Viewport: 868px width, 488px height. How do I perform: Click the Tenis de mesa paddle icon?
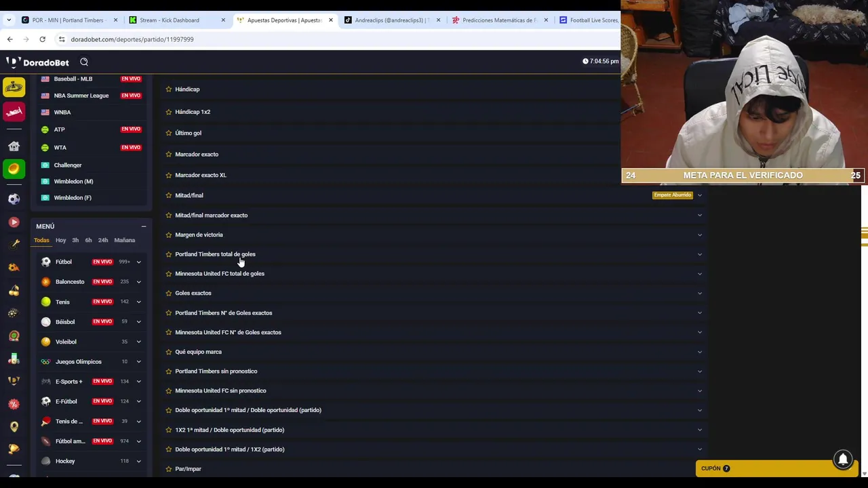coord(45,421)
